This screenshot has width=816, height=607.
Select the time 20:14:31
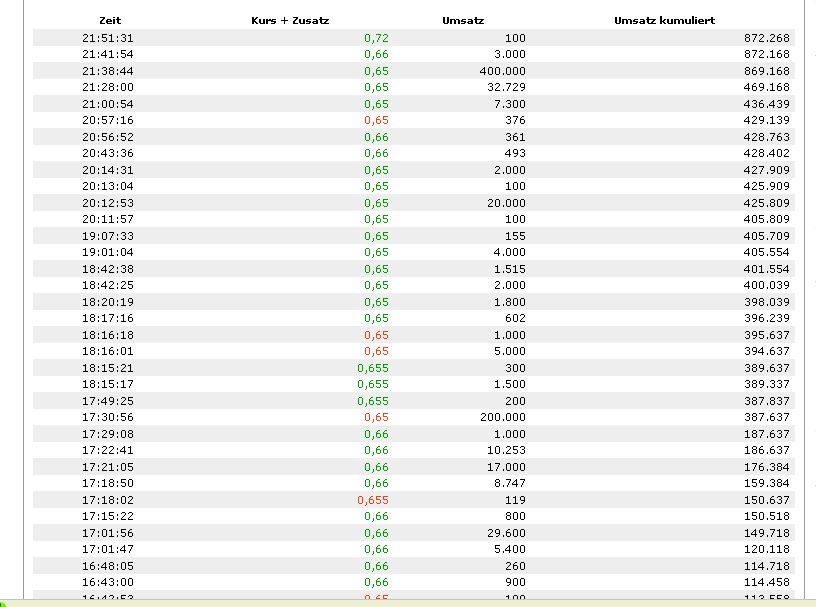coord(108,170)
